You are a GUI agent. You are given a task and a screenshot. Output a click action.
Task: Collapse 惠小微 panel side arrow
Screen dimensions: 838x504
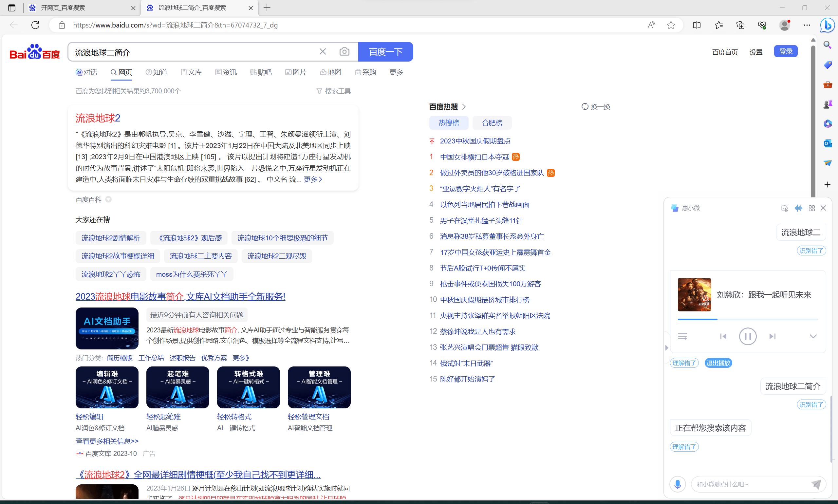tap(666, 348)
